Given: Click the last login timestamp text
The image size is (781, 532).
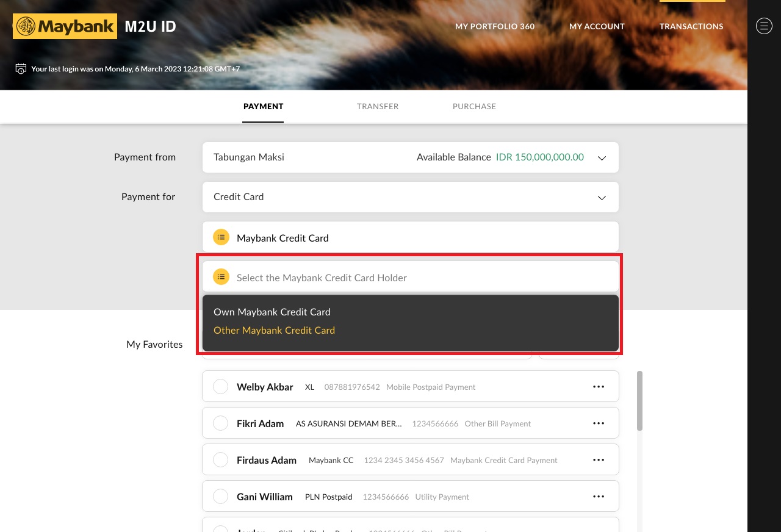Looking at the screenshot, I should (135, 69).
